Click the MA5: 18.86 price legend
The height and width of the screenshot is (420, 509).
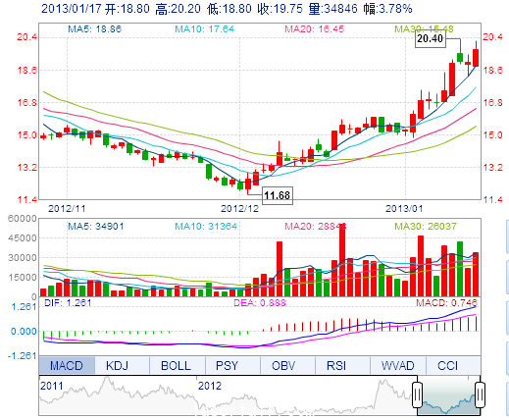(x=95, y=29)
